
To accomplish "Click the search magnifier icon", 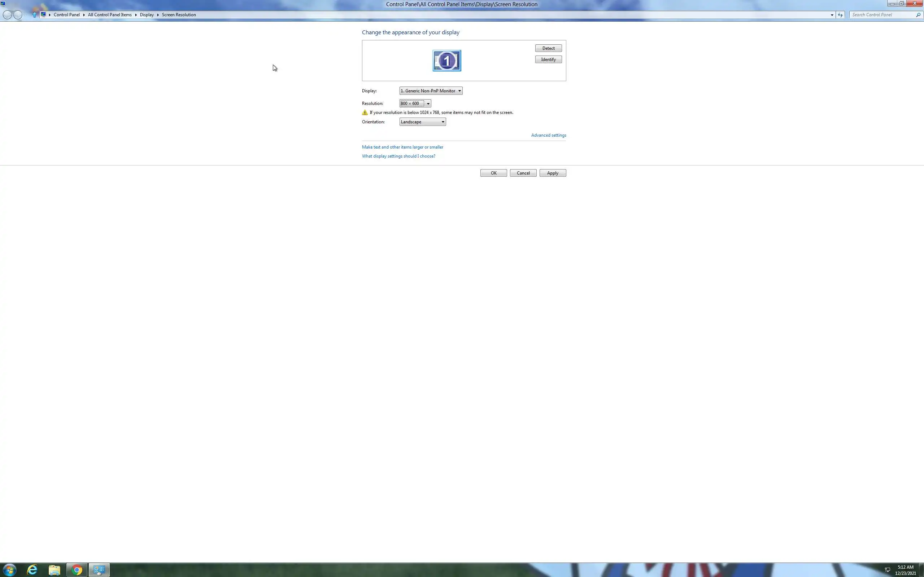I will pos(918,15).
